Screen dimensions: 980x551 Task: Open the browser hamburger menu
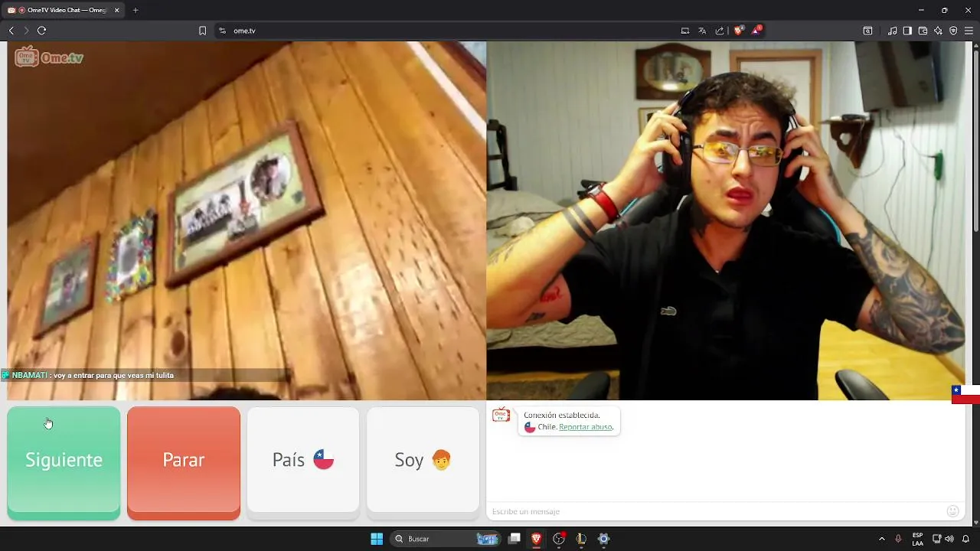click(x=969, y=31)
